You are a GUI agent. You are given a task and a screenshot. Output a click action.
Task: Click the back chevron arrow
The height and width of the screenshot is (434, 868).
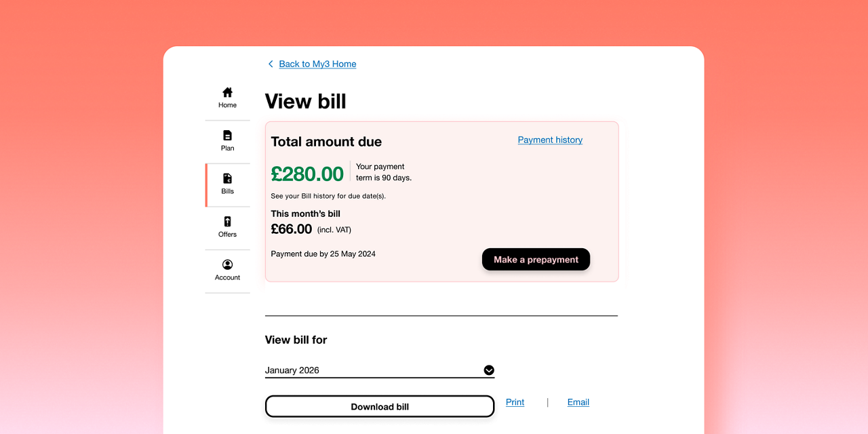tap(270, 63)
